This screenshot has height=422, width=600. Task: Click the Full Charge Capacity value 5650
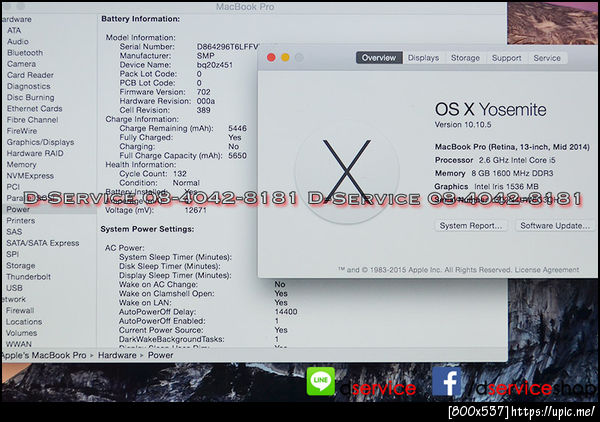pos(237,156)
